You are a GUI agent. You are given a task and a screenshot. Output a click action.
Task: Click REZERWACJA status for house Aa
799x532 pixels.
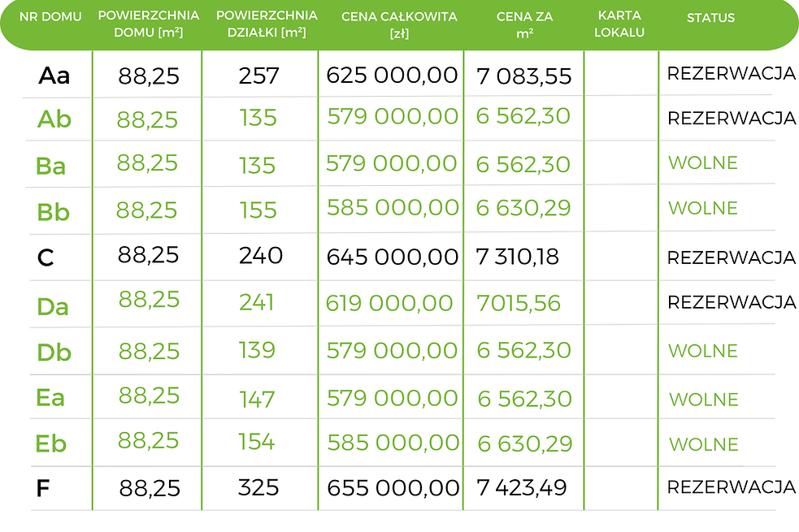tap(732, 74)
